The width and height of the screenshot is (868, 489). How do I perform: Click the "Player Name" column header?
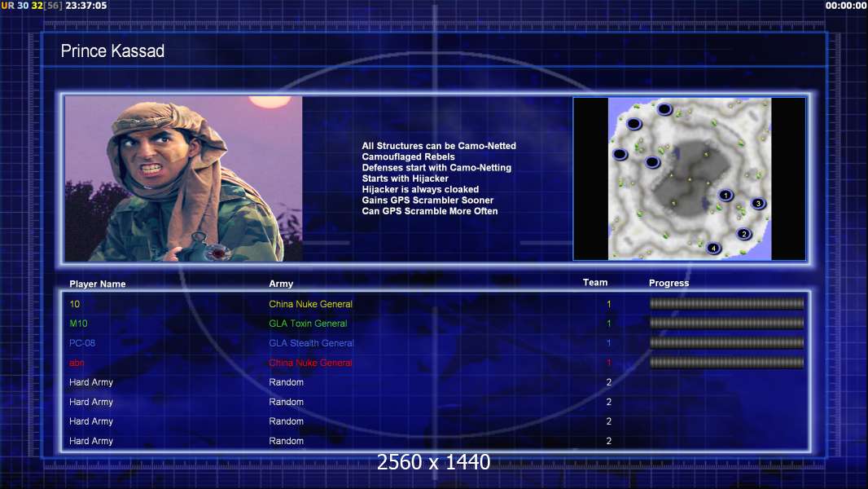click(98, 284)
